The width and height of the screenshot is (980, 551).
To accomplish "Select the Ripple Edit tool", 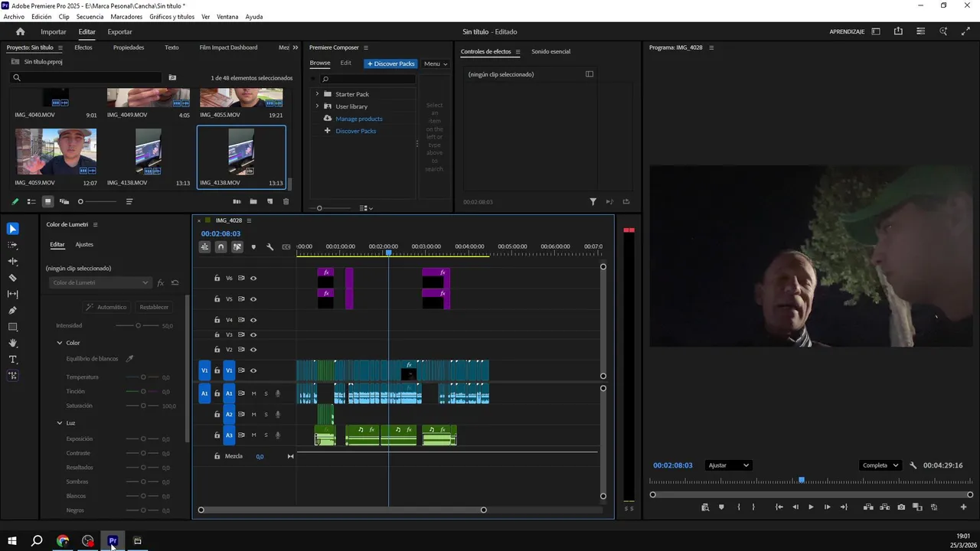I will pyautogui.click(x=12, y=262).
